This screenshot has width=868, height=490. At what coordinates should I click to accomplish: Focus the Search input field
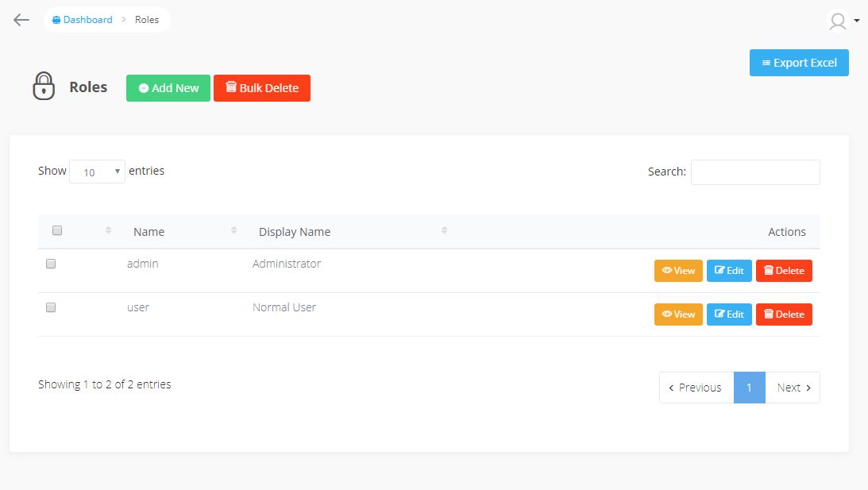point(755,172)
